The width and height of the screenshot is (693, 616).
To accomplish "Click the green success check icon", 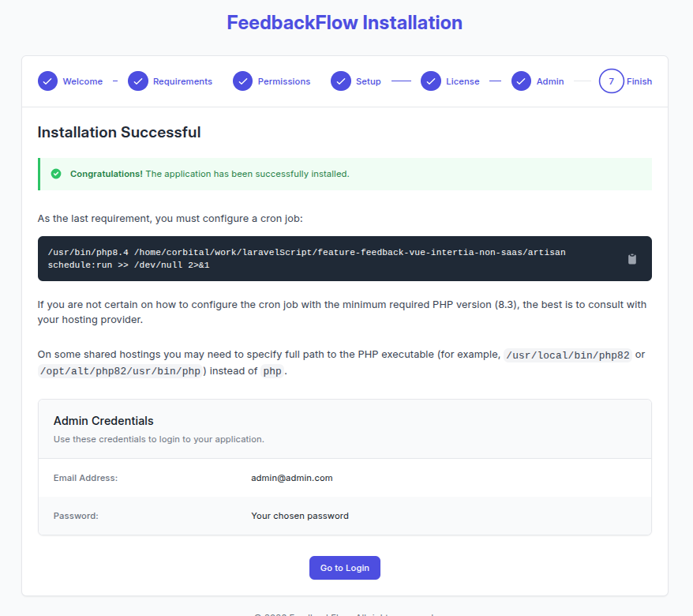I will coord(56,174).
